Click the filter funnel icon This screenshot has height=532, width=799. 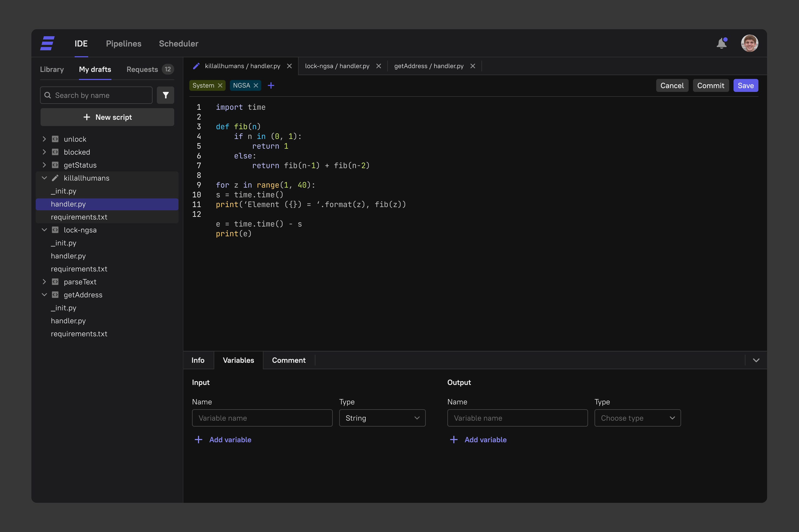tap(166, 95)
